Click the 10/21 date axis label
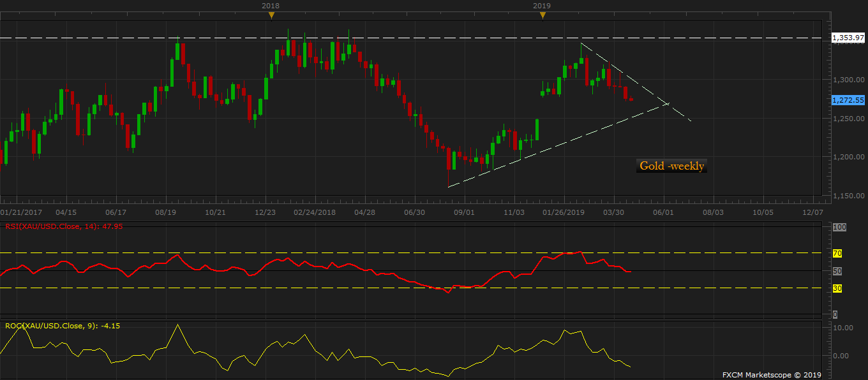This screenshot has width=868, height=380. tap(215, 212)
